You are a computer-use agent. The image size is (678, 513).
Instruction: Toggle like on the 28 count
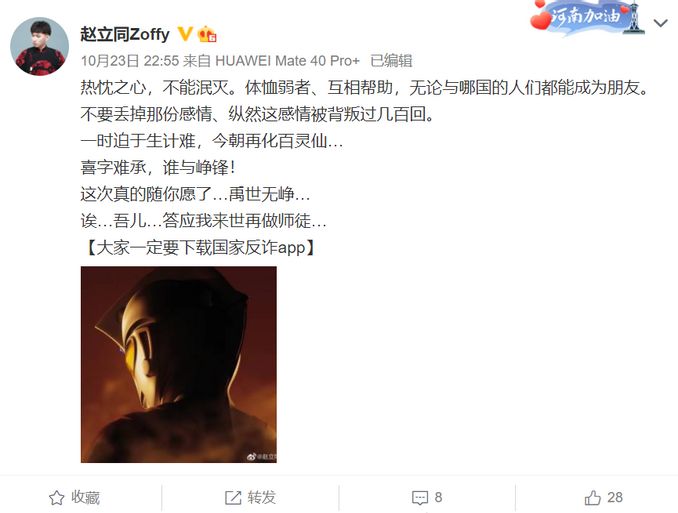click(614, 497)
